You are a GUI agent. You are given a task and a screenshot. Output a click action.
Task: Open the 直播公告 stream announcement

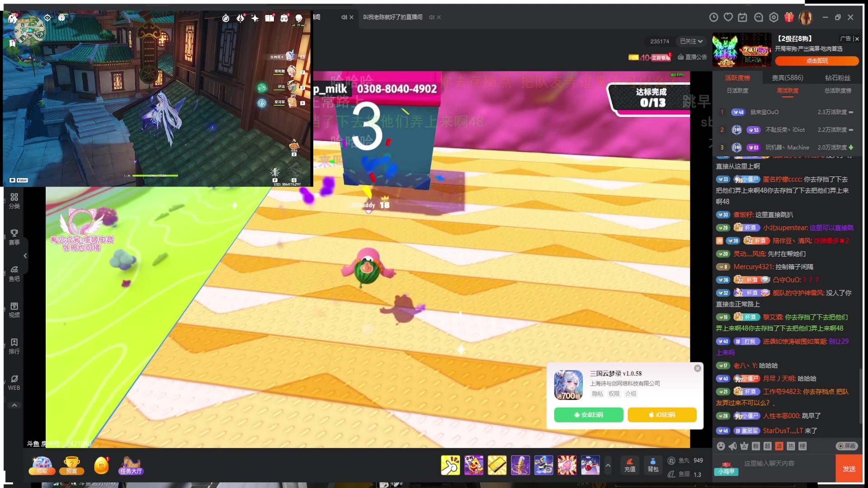[x=692, y=57]
